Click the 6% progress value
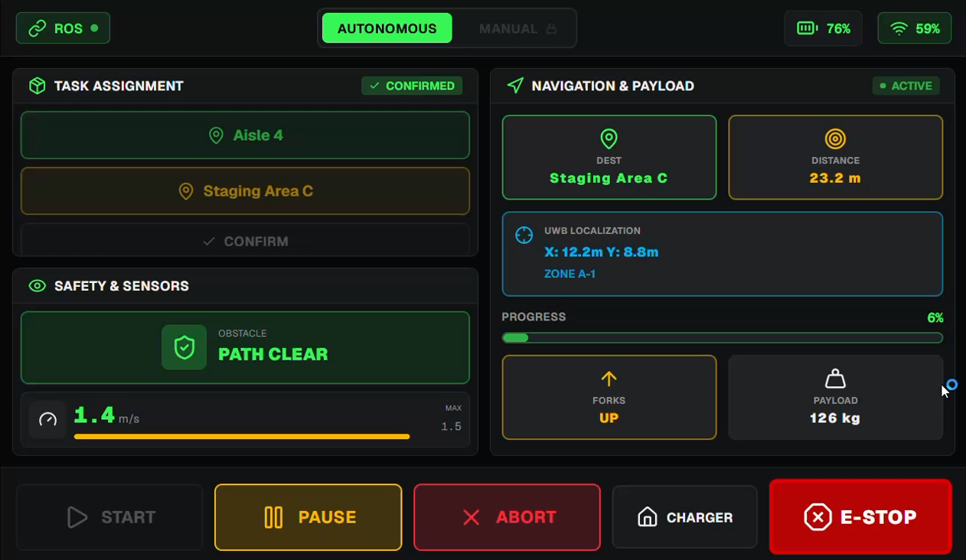The width and height of the screenshot is (966, 560). pos(935,317)
